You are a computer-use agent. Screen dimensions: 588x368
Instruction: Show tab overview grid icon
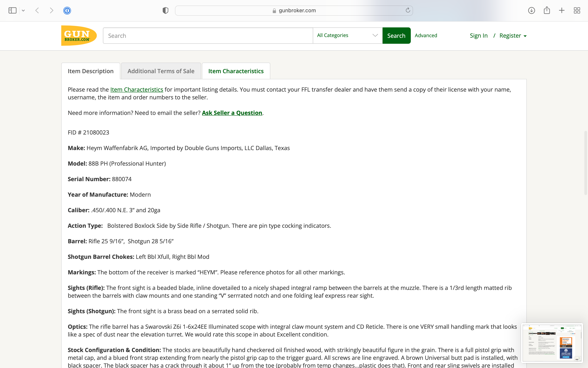pos(577,10)
